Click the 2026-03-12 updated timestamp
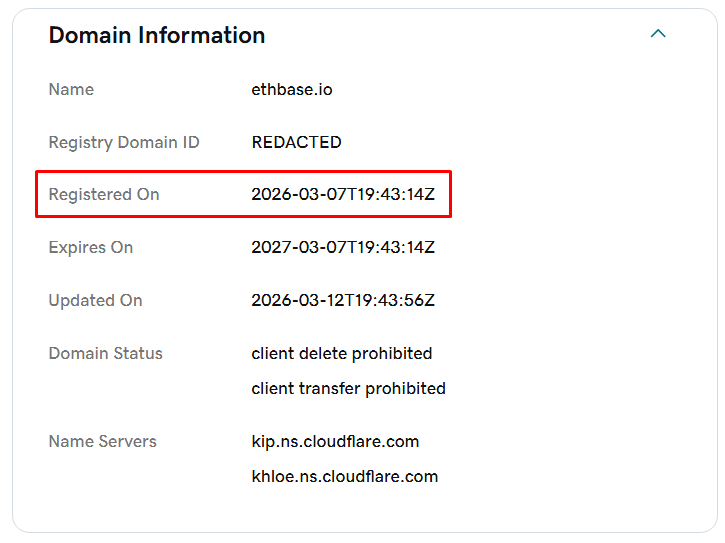725x543 pixels. click(343, 300)
